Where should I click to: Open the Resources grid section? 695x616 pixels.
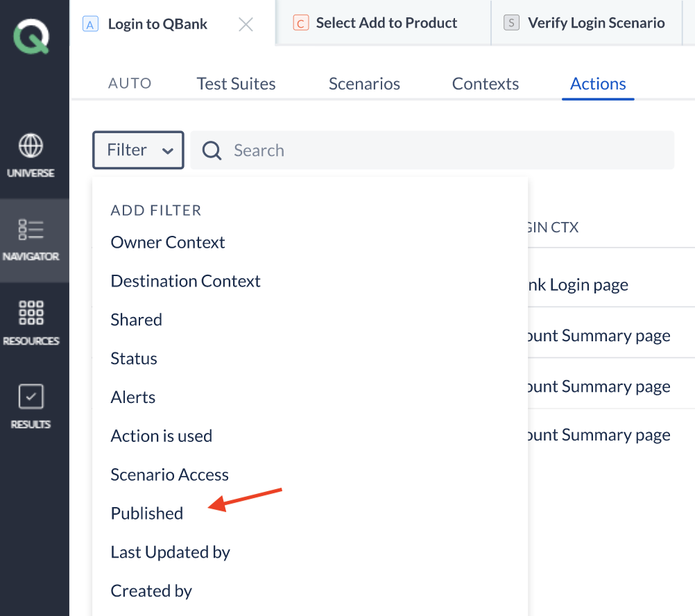pyautogui.click(x=31, y=323)
